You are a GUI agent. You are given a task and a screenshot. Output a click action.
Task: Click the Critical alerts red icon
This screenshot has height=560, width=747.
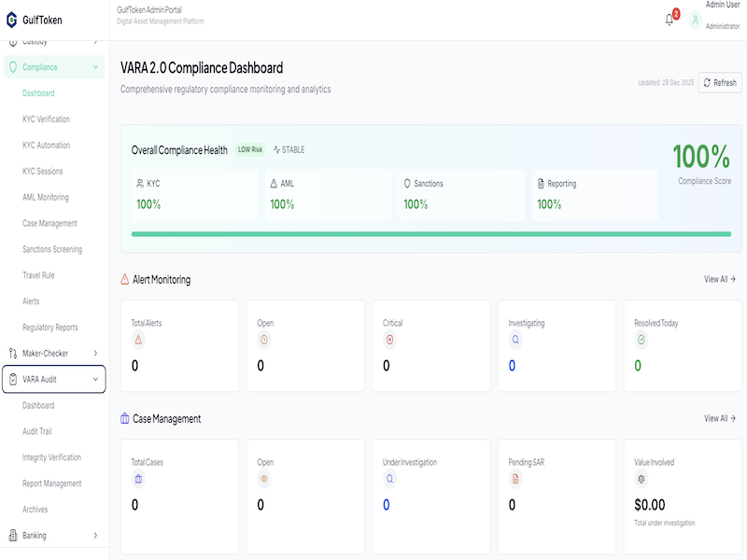coord(388,340)
